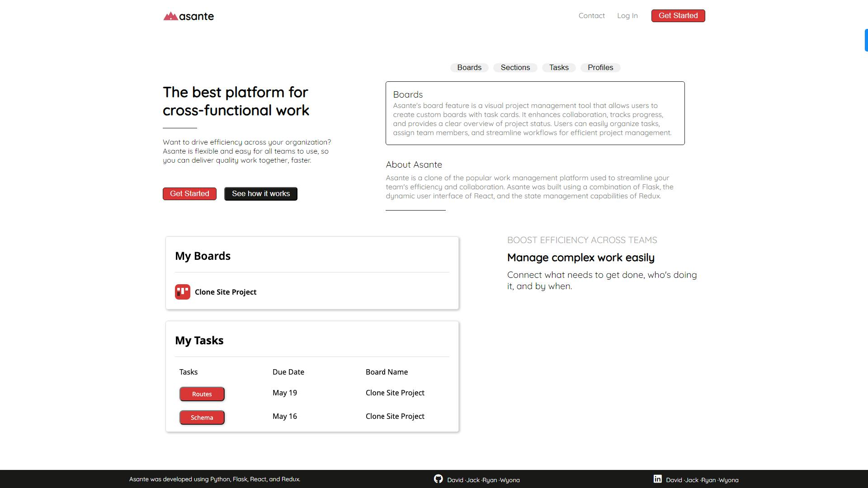Click the blue tab at right edge

point(866,40)
